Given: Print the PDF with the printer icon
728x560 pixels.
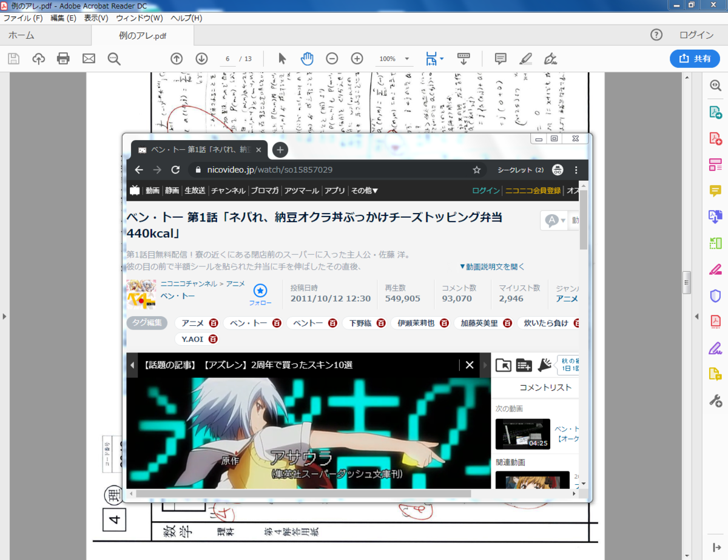Looking at the screenshot, I should point(63,59).
